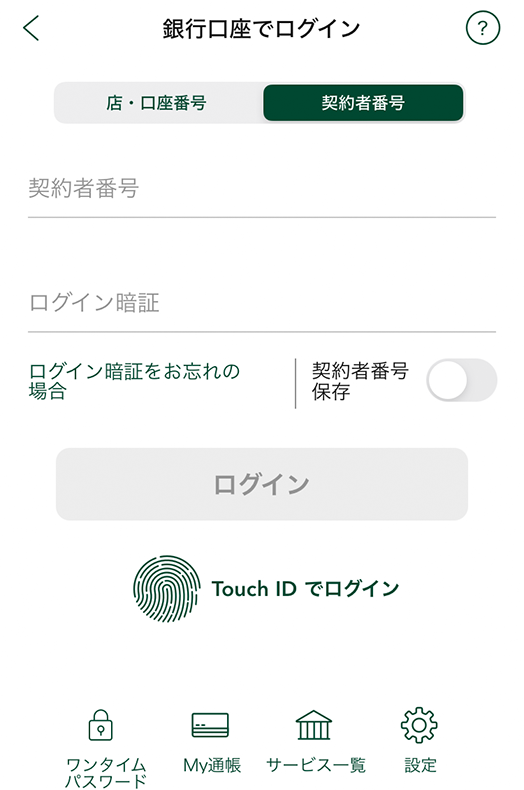524x790 pixels.
Task: Open ログイン暗証をお忘れの場合 link
Action: tap(134, 381)
